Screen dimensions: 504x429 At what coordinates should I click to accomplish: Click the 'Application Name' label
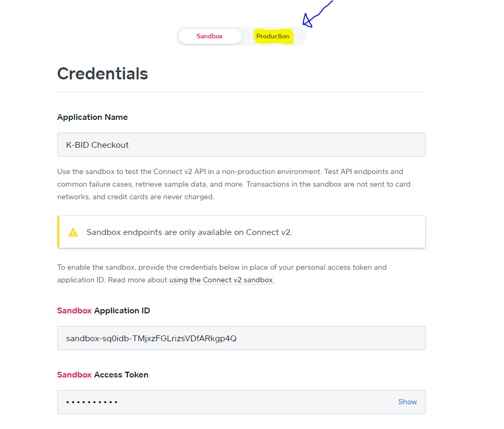93,117
